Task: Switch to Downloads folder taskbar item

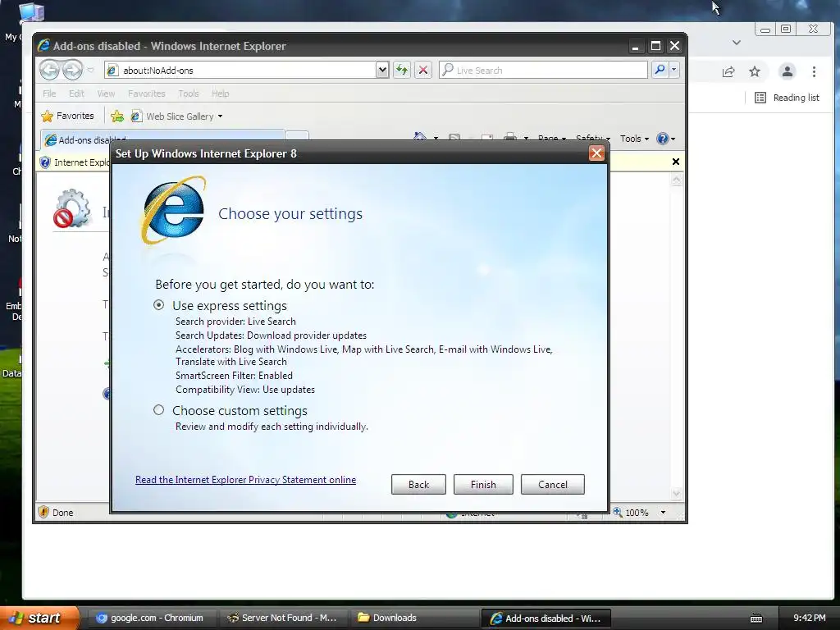Action: pos(414,618)
